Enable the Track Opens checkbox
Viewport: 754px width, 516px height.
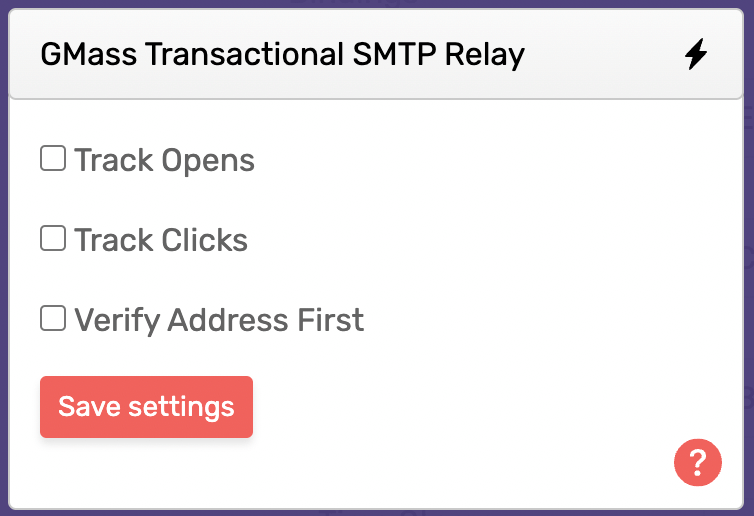pyautogui.click(x=53, y=158)
